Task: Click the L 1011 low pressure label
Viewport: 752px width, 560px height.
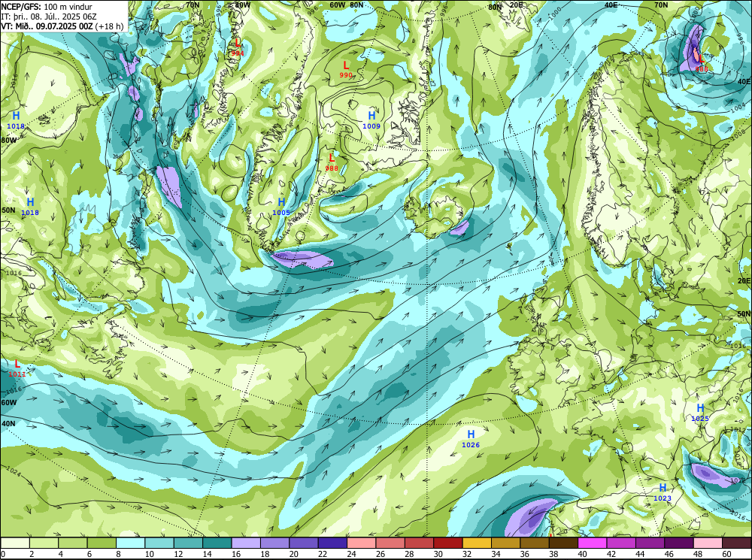Action: 17,368
